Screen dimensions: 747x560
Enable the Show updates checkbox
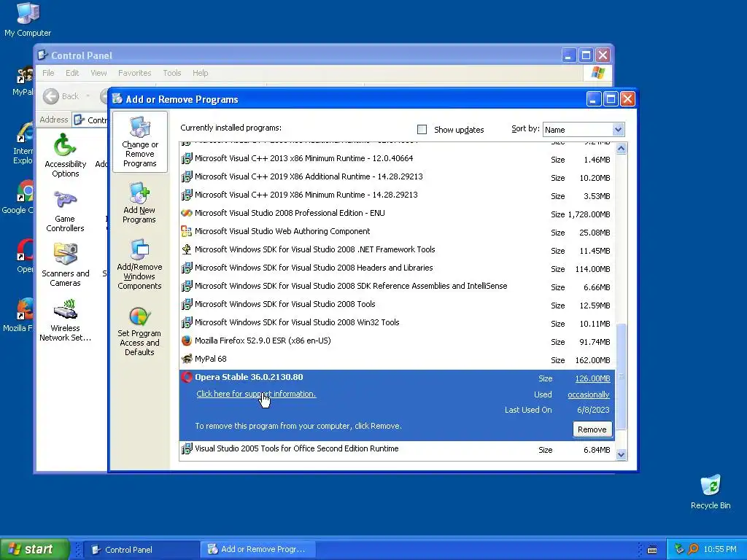point(422,130)
